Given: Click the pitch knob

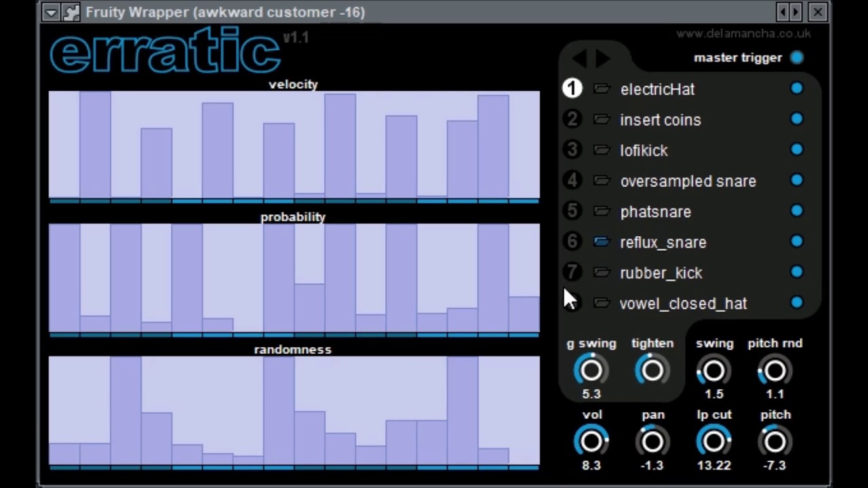Looking at the screenshot, I should click(x=774, y=441).
